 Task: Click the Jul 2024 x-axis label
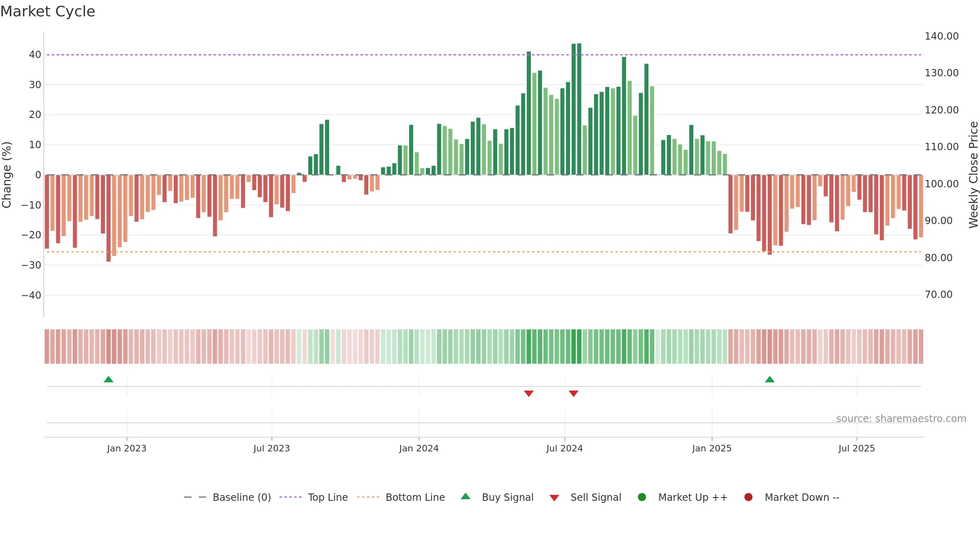(x=565, y=448)
